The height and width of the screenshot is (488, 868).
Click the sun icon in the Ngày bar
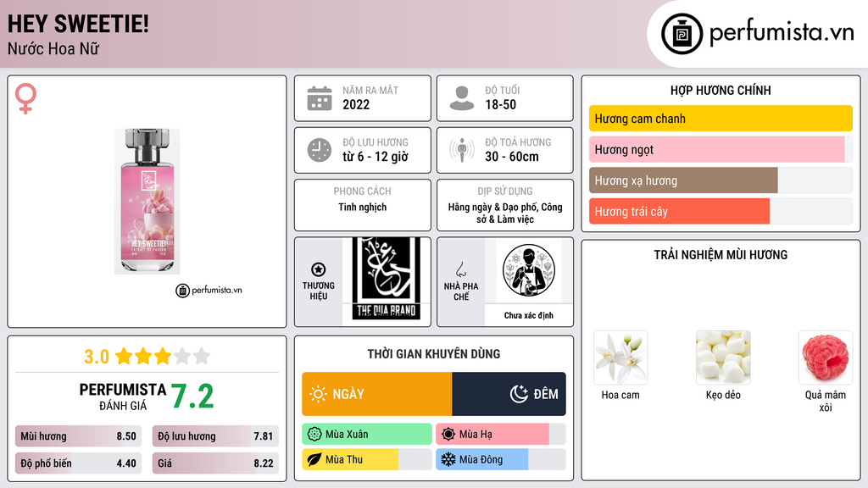tap(318, 394)
